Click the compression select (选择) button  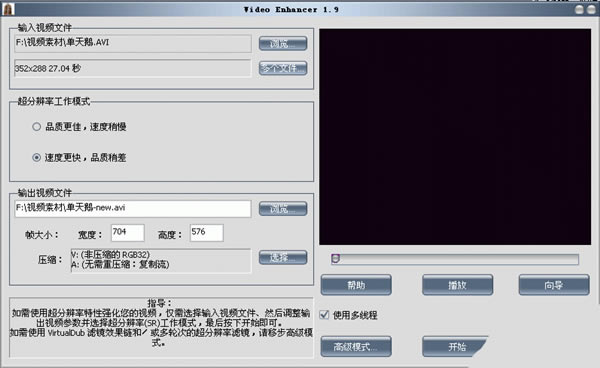(x=283, y=257)
